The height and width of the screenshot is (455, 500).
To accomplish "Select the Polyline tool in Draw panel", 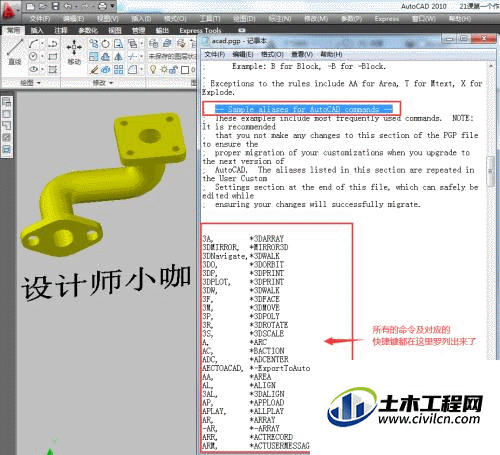I will pos(53,44).
